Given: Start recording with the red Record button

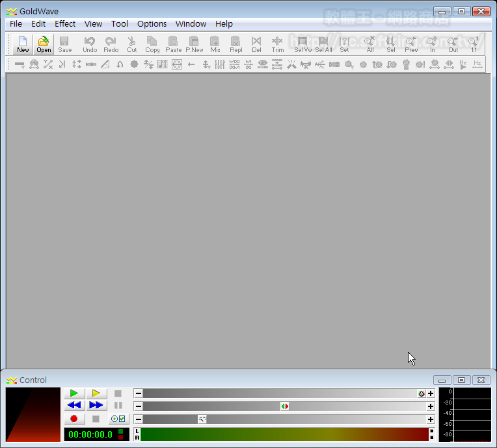Looking at the screenshot, I should click(x=74, y=419).
